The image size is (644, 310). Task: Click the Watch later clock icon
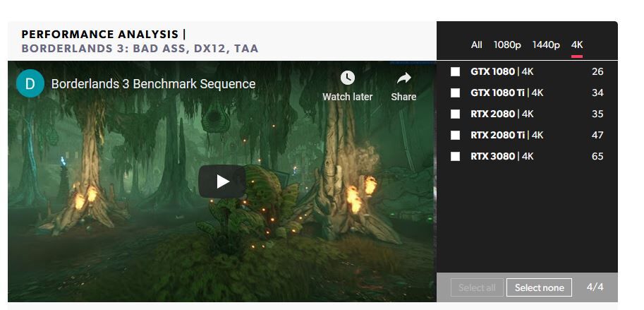(348, 78)
